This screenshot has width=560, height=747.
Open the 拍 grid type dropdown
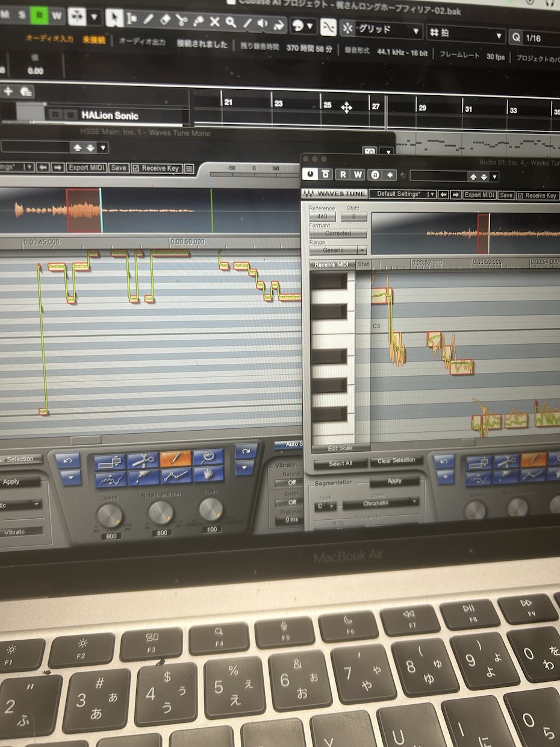point(465,34)
